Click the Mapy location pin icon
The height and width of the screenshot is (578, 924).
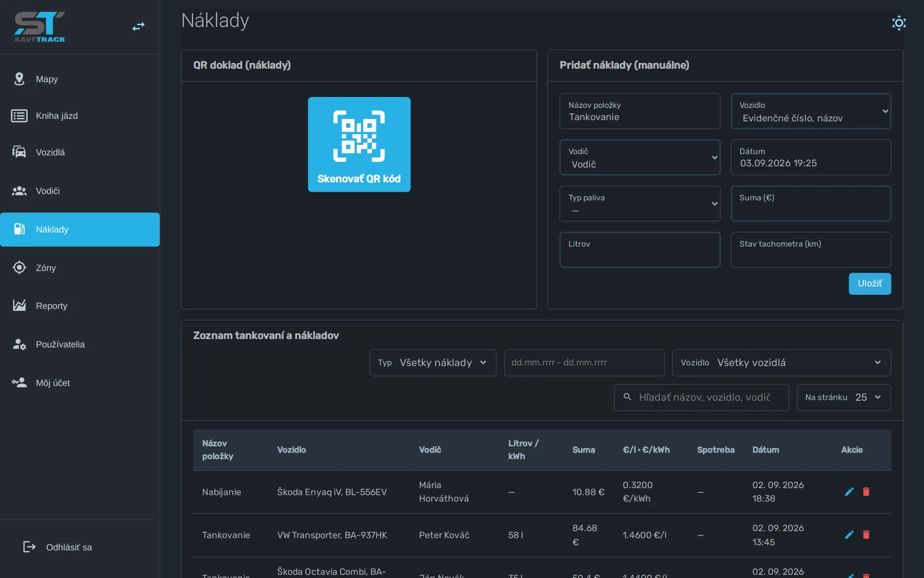19,79
